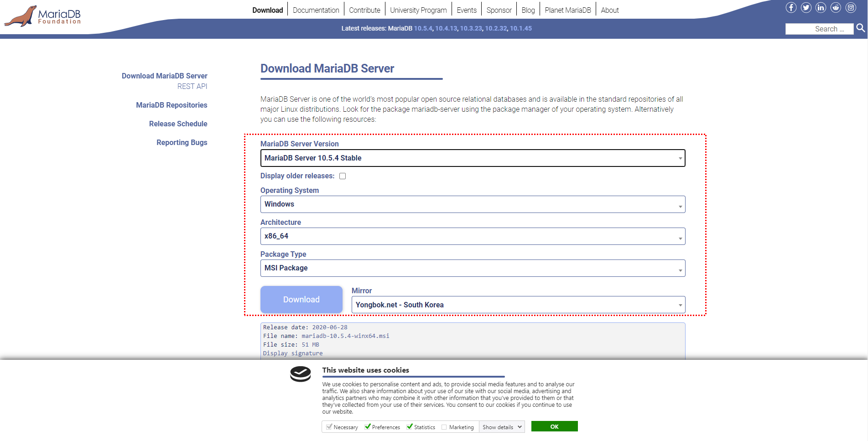
Task: Open Reporting Bugs sidebar link
Action: point(182,143)
